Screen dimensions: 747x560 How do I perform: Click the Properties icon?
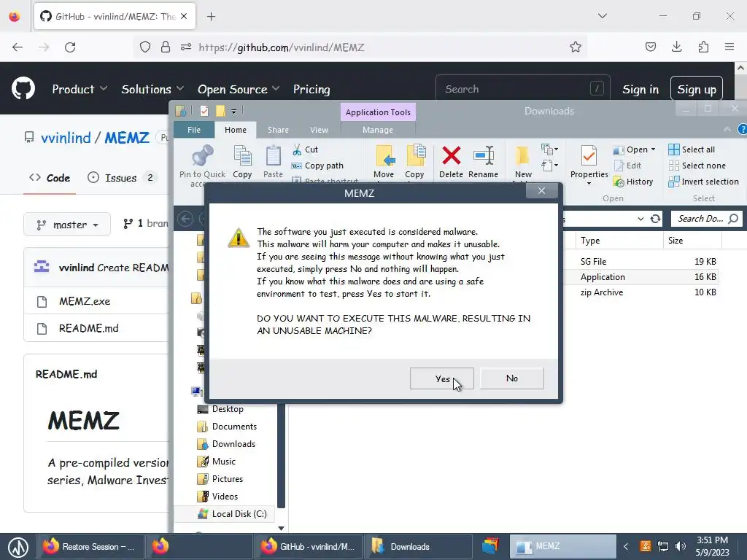(x=589, y=156)
